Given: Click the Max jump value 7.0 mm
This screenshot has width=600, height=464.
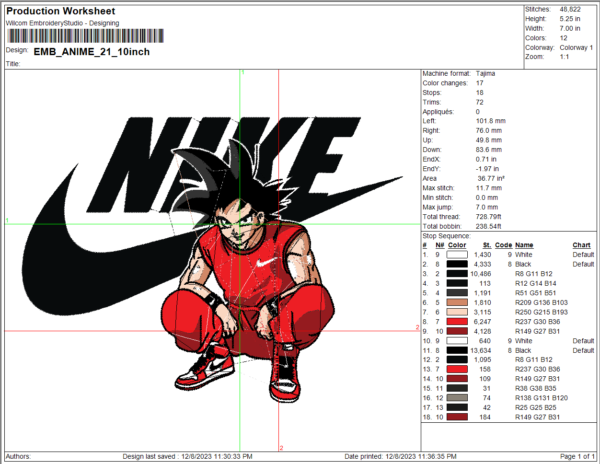Looking at the screenshot, I should tap(487, 207).
